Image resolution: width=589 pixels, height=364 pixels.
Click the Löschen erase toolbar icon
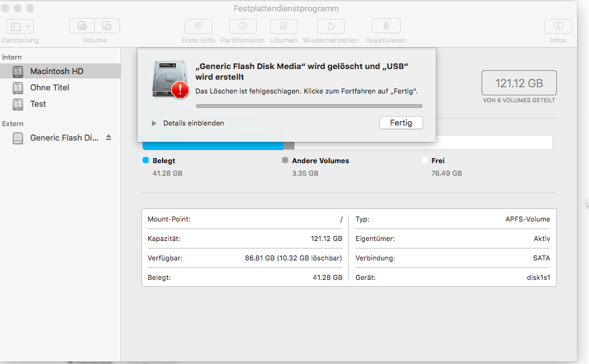284,26
